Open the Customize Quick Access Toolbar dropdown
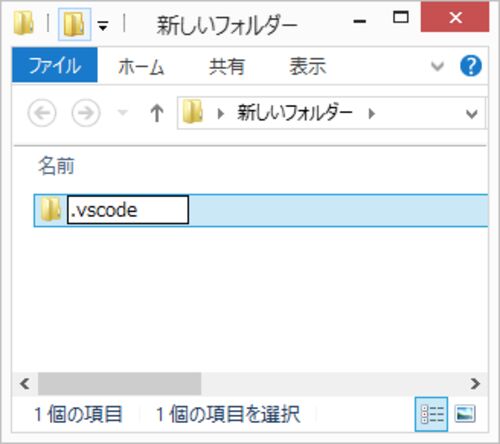The height and width of the screenshot is (444, 500). point(103,25)
